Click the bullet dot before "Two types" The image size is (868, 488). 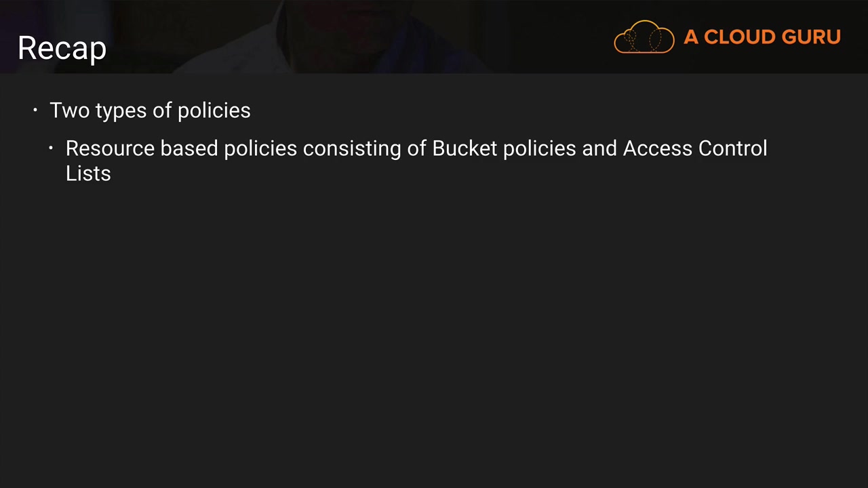[35, 110]
